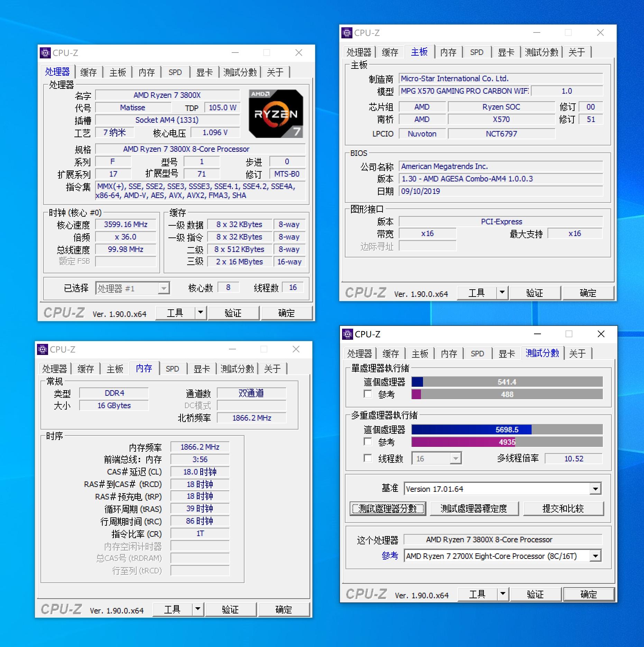Click the memory type value 'DDR4'
This screenshot has height=647, width=644.
tap(114, 393)
